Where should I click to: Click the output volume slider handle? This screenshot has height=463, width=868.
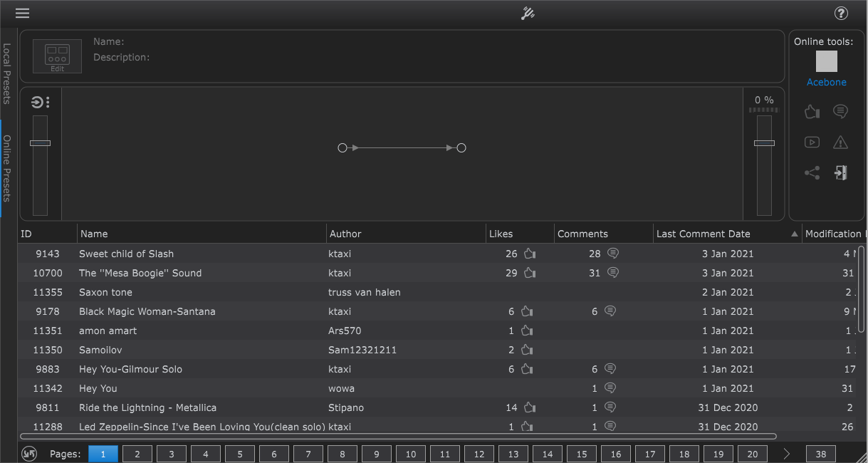tap(764, 143)
